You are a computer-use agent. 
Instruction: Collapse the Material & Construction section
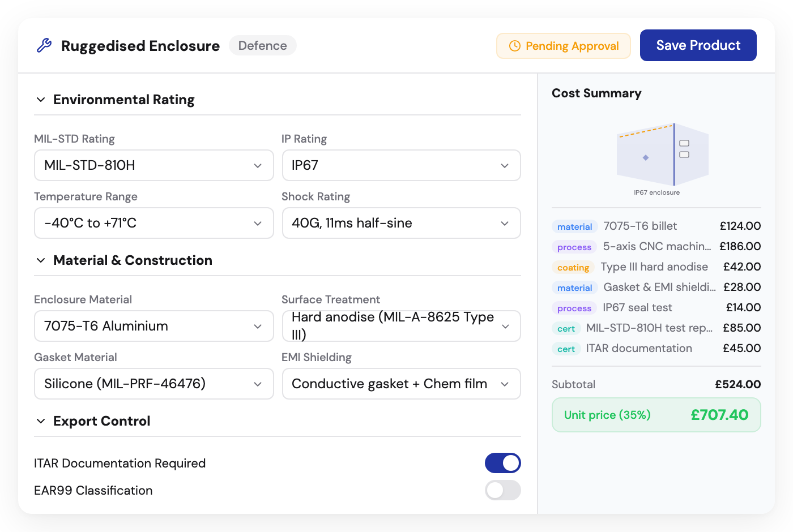click(41, 260)
